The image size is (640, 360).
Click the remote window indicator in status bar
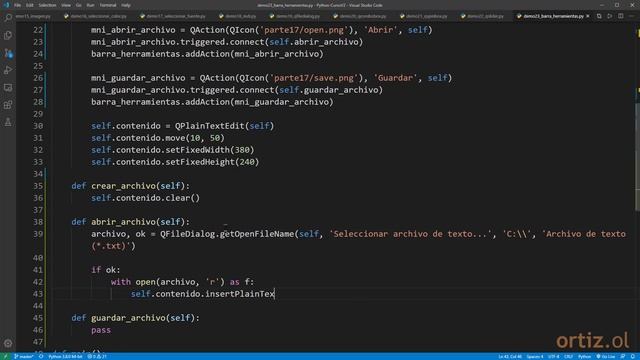[5, 356]
